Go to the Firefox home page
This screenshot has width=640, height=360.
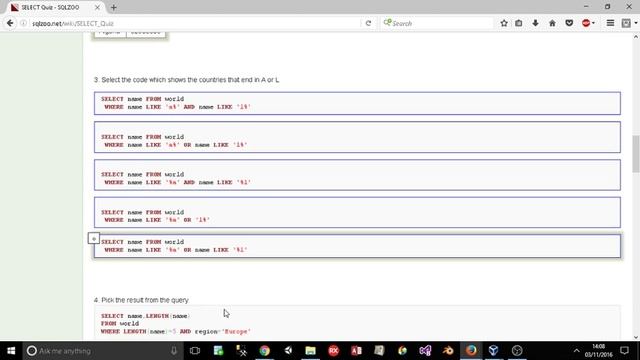[552, 23]
